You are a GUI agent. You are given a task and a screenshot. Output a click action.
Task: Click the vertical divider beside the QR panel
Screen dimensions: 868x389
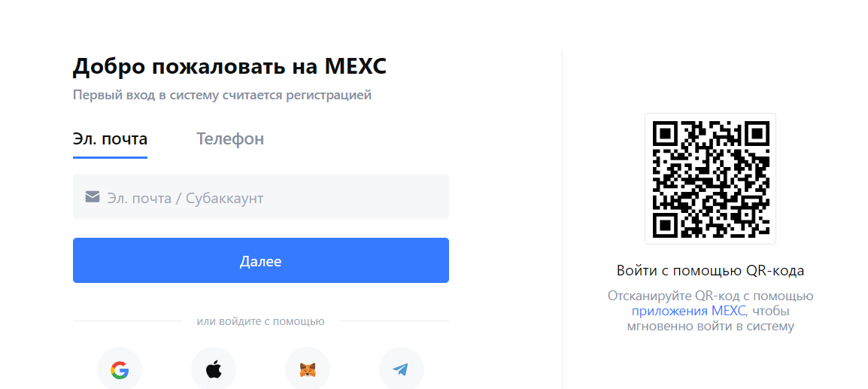tap(563, 219)
